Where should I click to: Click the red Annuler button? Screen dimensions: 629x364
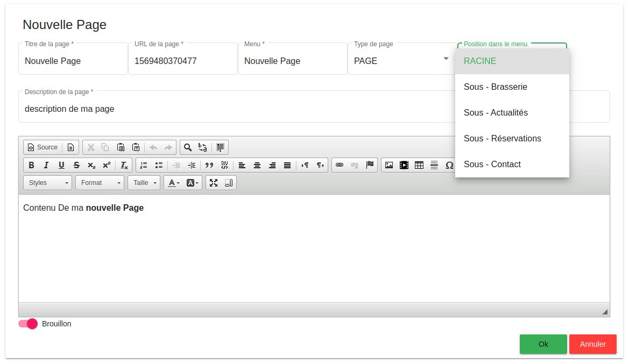(x=592, y=344)
